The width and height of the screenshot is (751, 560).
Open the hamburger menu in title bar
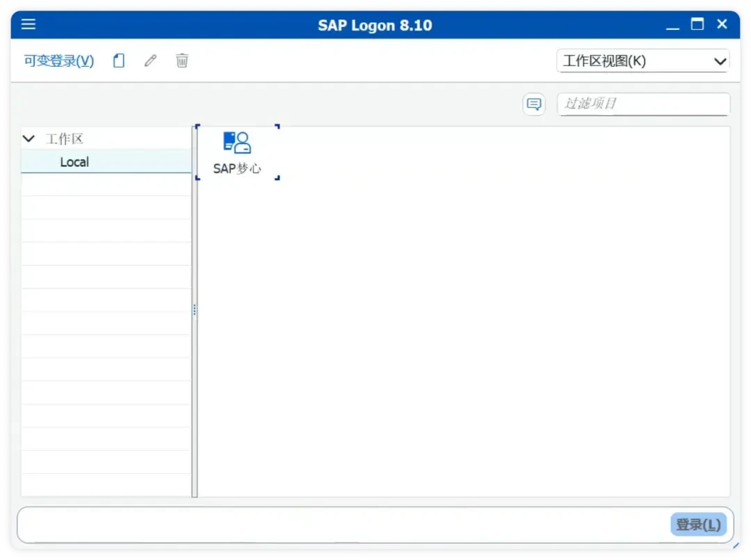tap(29, 24)
